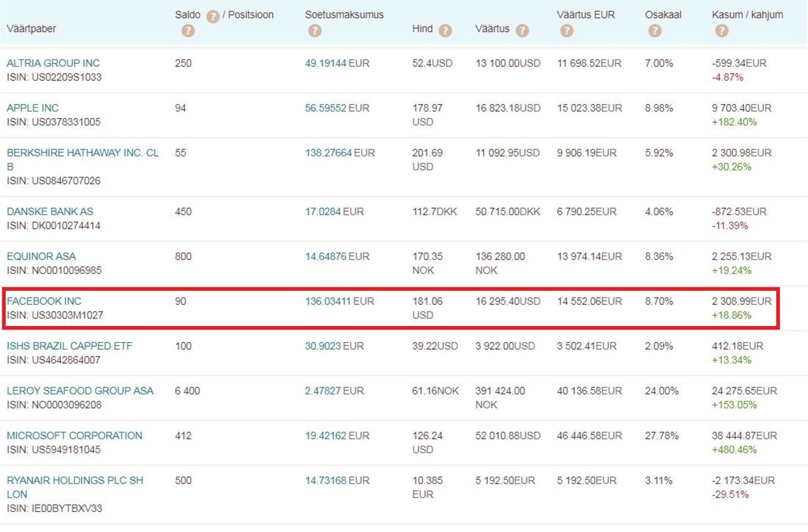808x532 pixels.
Task: Select BERKSHIRE HATHAWAY INC. CL B
Action: tap(82, 153)
